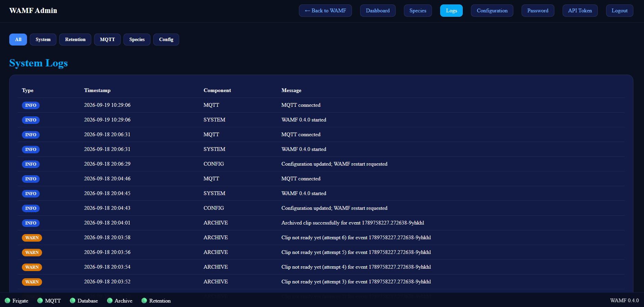Click the WARN badge for attempt 6

(32, 238)
